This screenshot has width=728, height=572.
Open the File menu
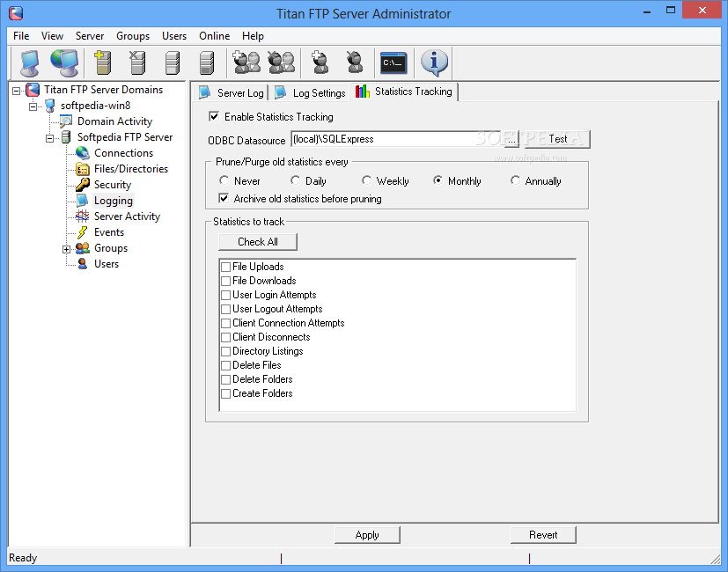point(21,36)
